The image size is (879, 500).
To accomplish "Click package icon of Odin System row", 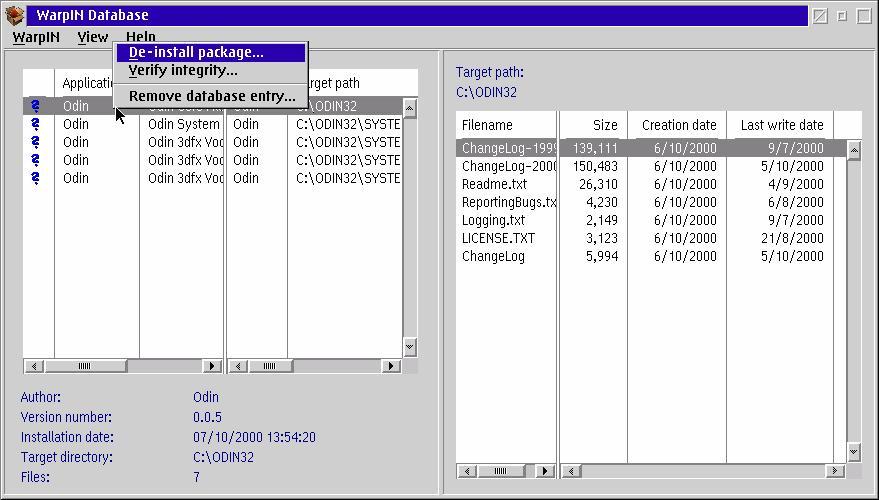I will pos(36,124).
